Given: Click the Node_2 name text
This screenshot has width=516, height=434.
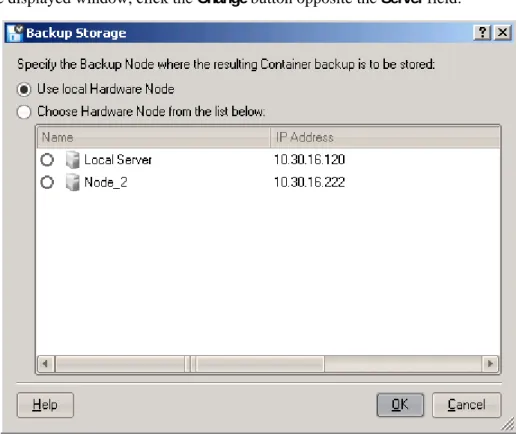Looking at the screenshot, I should click(x=106, y=182).
